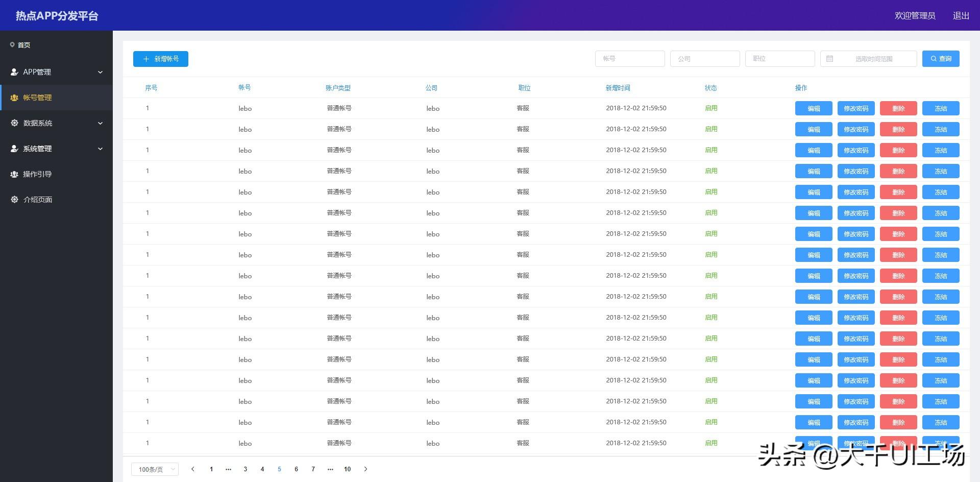The height and width of the screenshot is (482, 980).
Task: Click the 状态 column header
Action: (711, 88)
